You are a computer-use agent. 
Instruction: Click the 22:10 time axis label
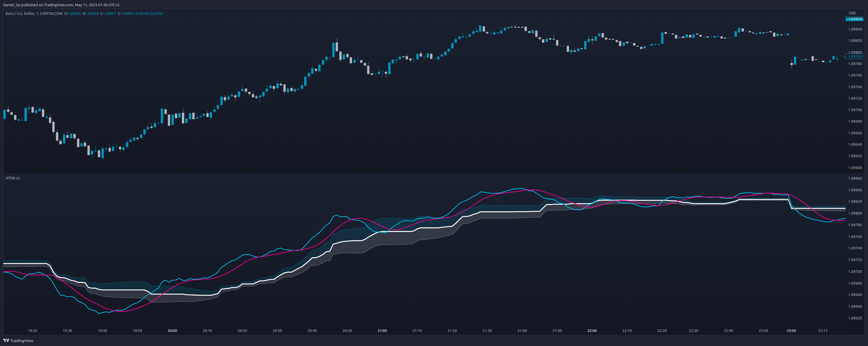627,331
